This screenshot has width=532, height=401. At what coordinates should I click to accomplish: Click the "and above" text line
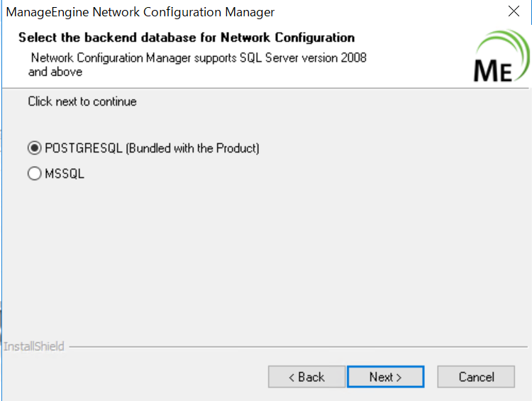tap(55, 72)
